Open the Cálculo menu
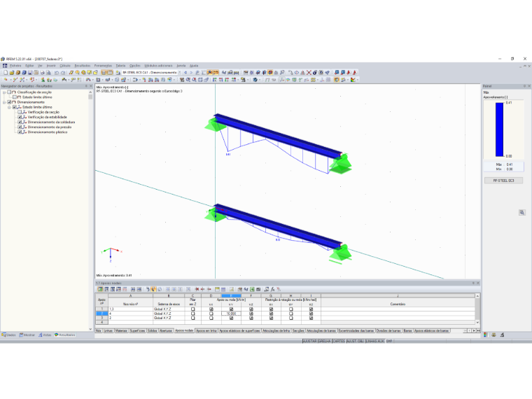This screenshot has width=532, height=399. (x=65, y=66)
